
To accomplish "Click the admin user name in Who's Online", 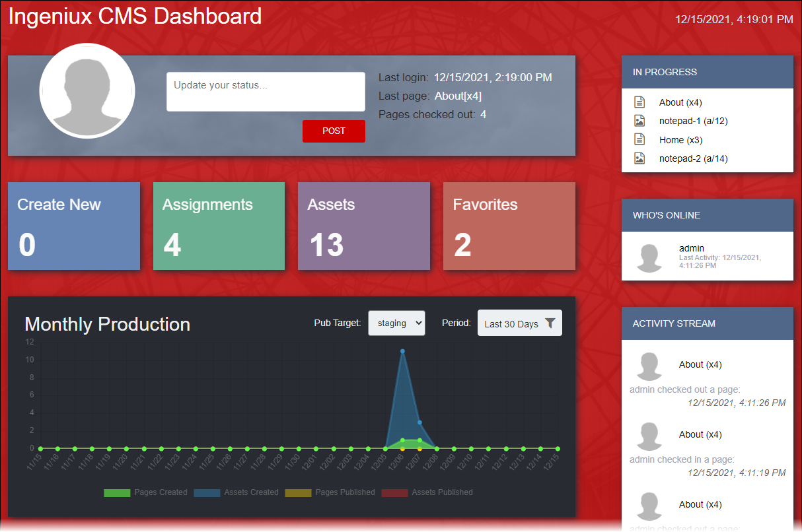I will 691,248.
